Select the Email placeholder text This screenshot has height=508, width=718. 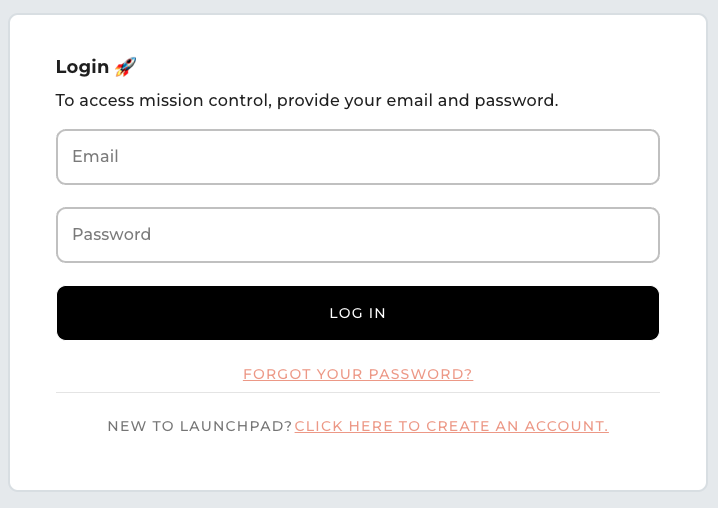pos(95,157)
